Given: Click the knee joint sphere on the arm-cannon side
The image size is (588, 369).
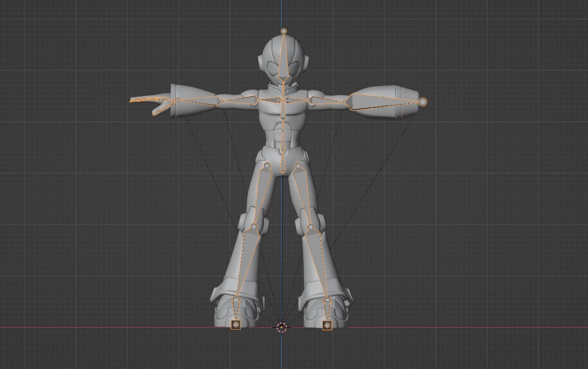Looking at the screenshot, I should tap(311, 227).
